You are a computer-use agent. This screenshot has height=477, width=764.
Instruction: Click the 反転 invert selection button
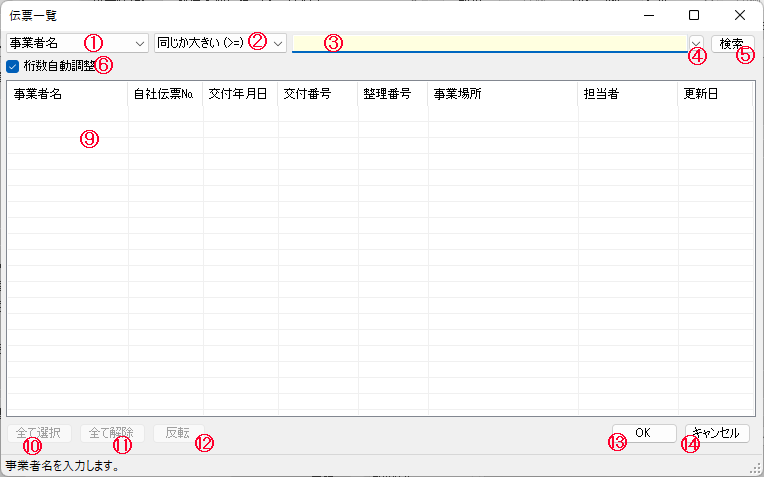pos(178,433)
